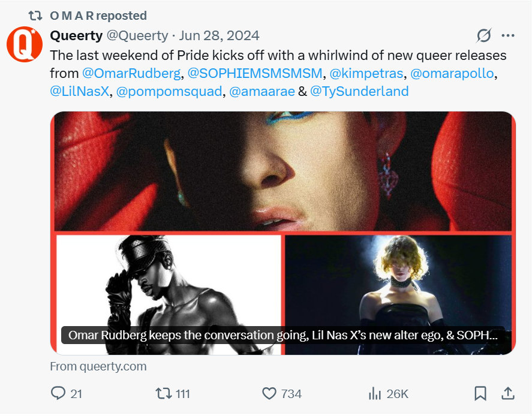
Task: Open the three-dot more options menu
Action: (x=508, y=36)
